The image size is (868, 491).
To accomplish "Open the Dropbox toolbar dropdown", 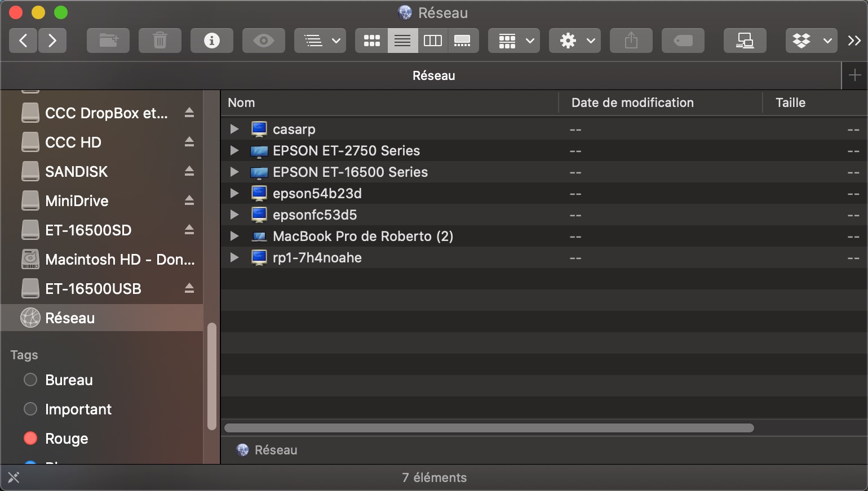I will [812, 41].
